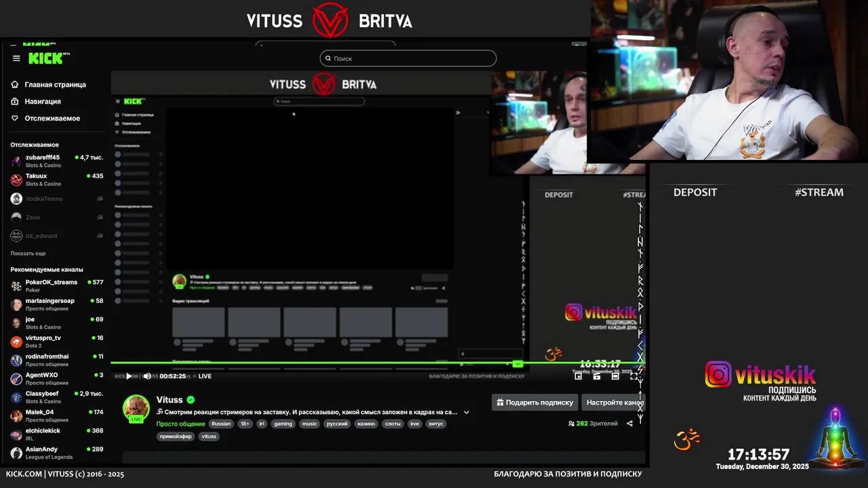The width and height of the screenshot is (868, 488).
Task: Open zubarefff45 channel avatar
Action: tap(16, 161)
